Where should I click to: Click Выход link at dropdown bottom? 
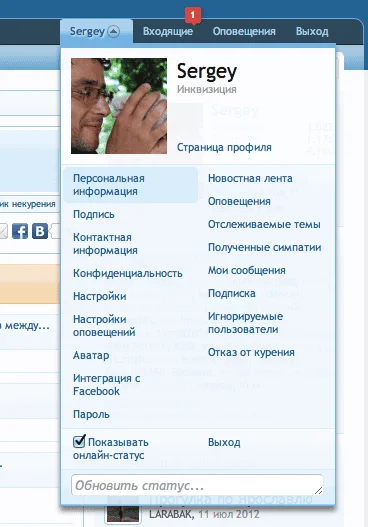pos(224,442)
